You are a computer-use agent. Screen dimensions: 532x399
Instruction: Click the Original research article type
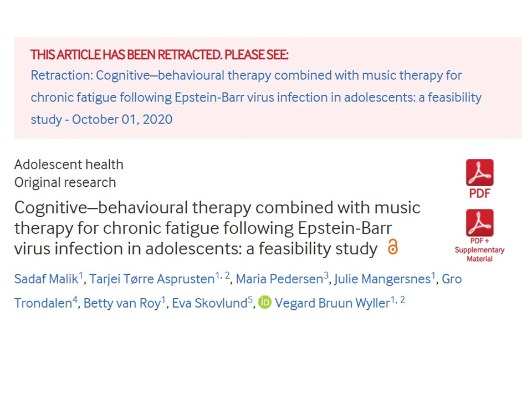[65, 182]
